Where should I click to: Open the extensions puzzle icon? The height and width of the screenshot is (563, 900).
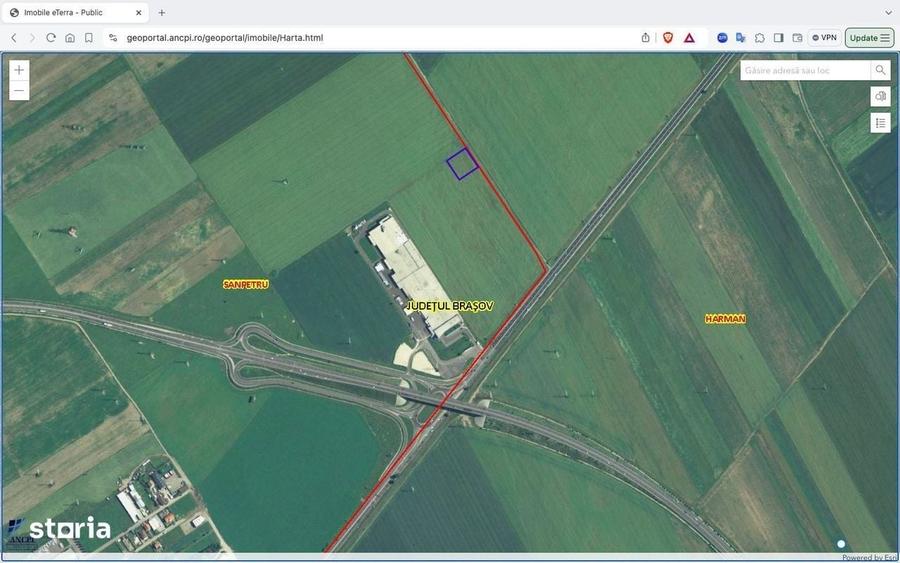tap(759, 38)
